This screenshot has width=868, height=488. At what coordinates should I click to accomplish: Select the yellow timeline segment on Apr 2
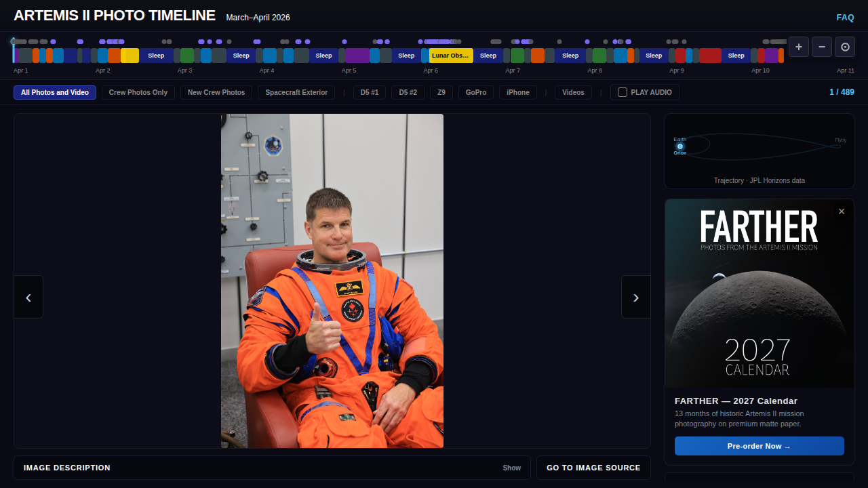(130, 56)
